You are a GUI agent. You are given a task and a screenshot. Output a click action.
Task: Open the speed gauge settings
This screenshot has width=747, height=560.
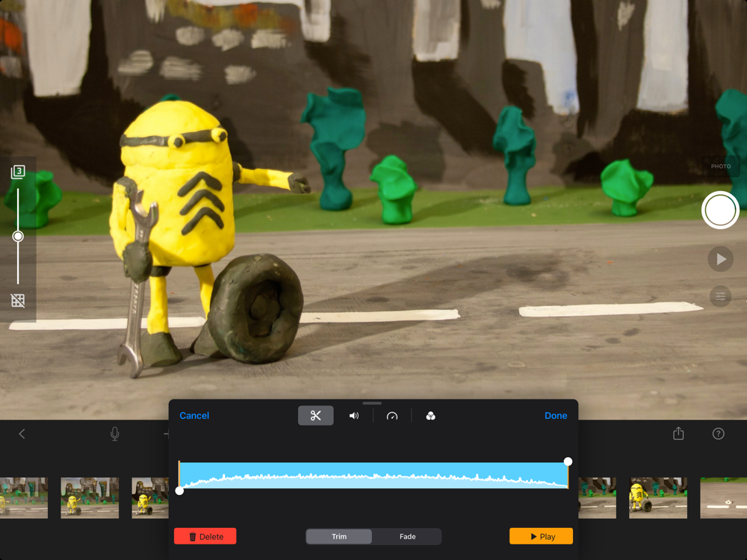click(x=392, y=416)
